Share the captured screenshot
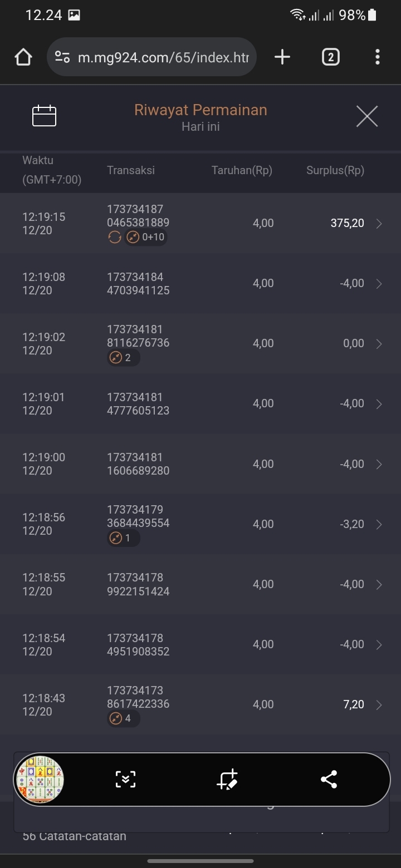 [329, 779]
